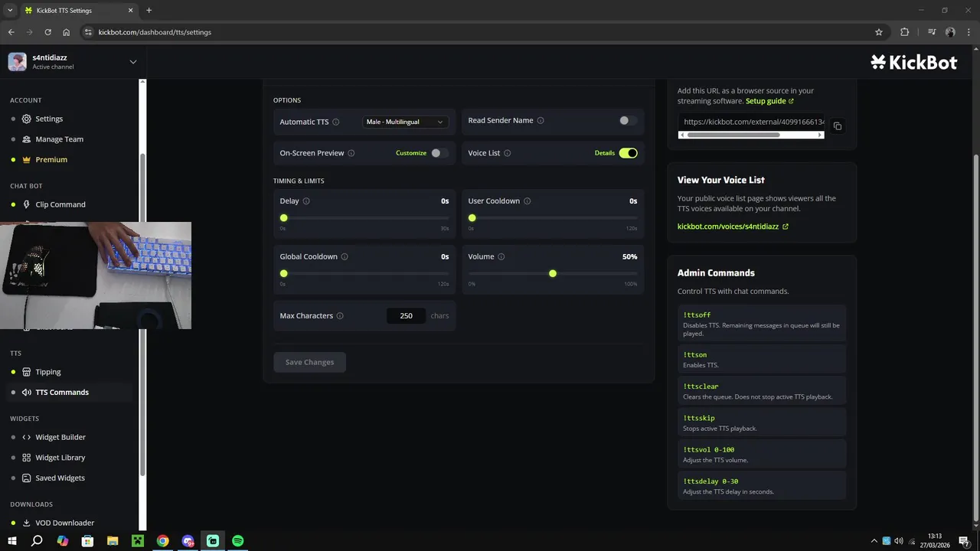Turn off the Voice List switch

click(x=628, y=153)
